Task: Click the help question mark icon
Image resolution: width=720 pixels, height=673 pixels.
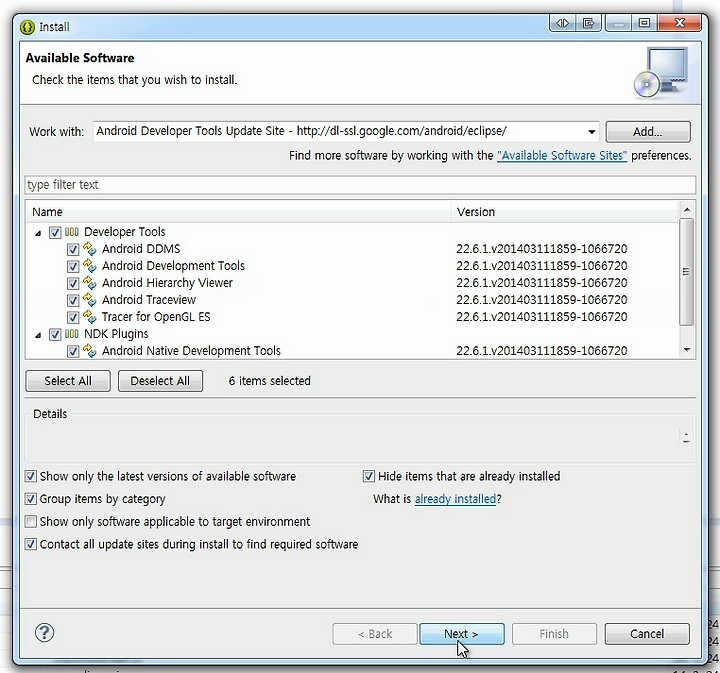Action: [x=45, y=633]
